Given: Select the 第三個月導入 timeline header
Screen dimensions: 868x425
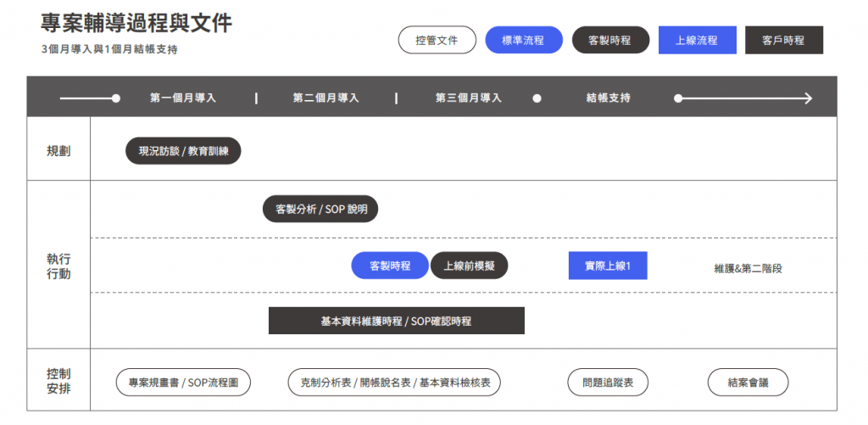Looking at the screenshot, I should pyautogui.click(x=468, y=98).
